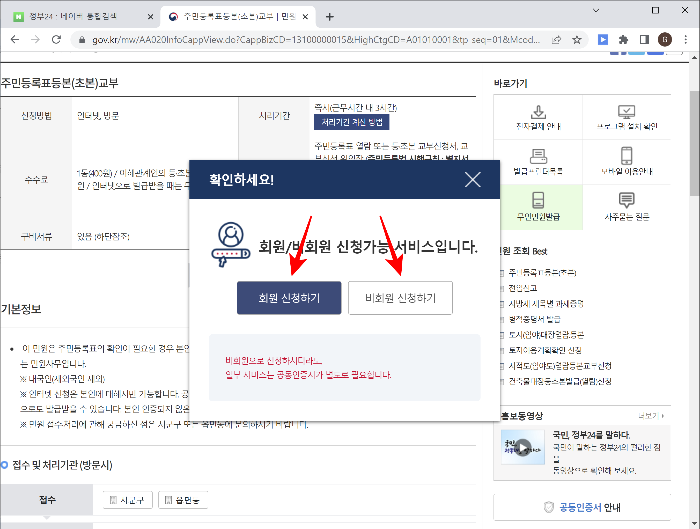Open the Chrome profile avatar
The width and height of the screenshot is (700, 529).
[x=665, y=40]
